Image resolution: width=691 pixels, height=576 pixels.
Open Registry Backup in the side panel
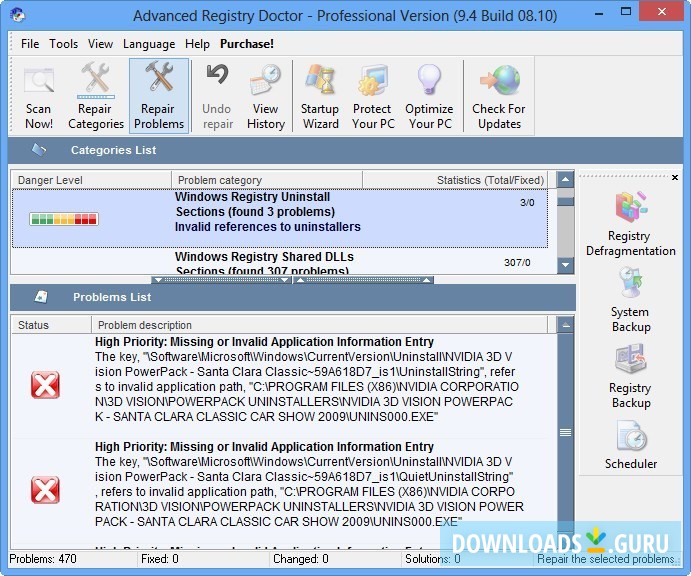coord(631,377)
